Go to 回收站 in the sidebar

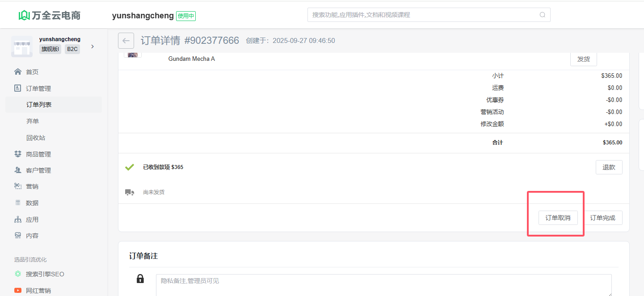(36, 138)
